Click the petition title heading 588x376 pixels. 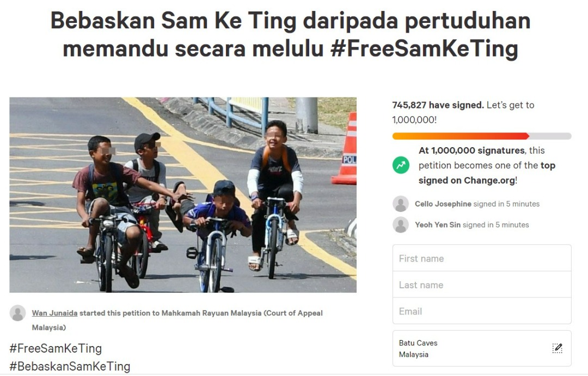(291, 34)
